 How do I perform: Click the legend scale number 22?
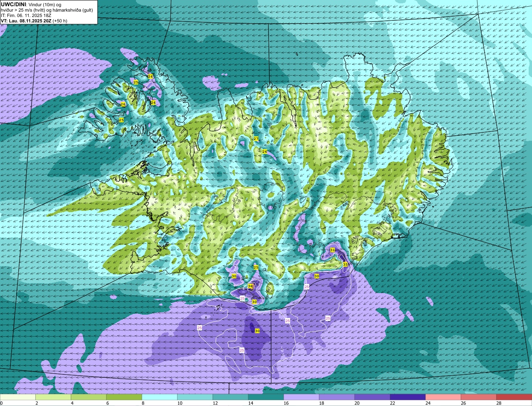tap(392, 403)
